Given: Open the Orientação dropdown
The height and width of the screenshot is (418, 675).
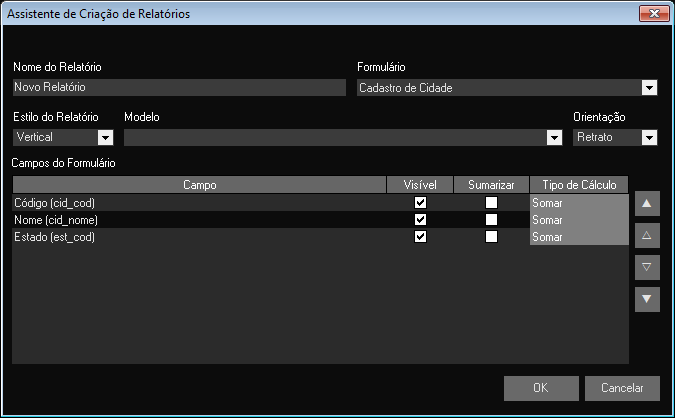Looking at the screenshot, I should (649, 137).
